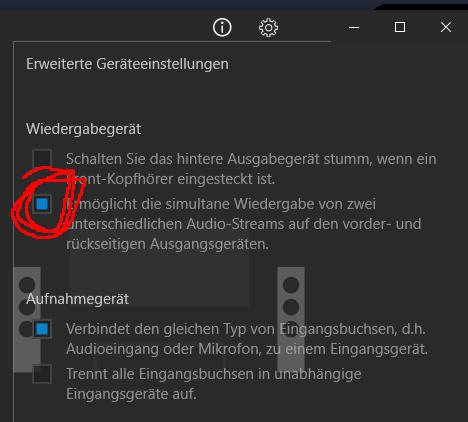Maximize the audio console window

(400, 27)
